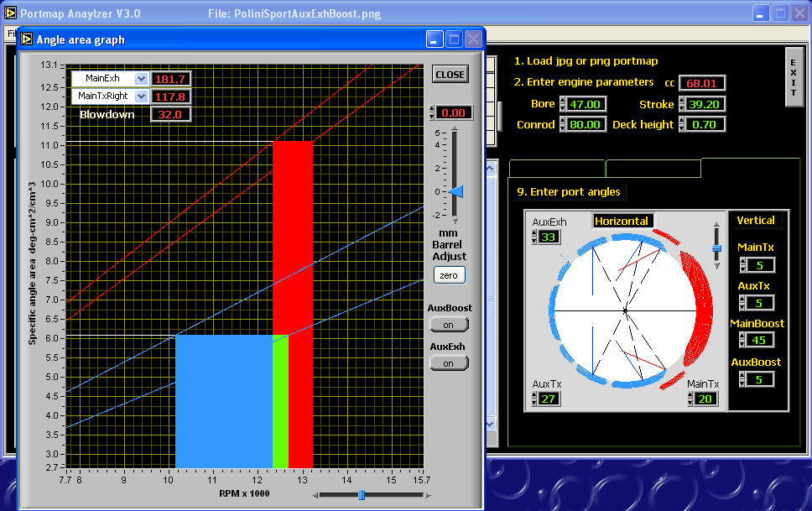Toggle the AuxExh on switch
Screen dimensions: 812x511
coord(449,363)
